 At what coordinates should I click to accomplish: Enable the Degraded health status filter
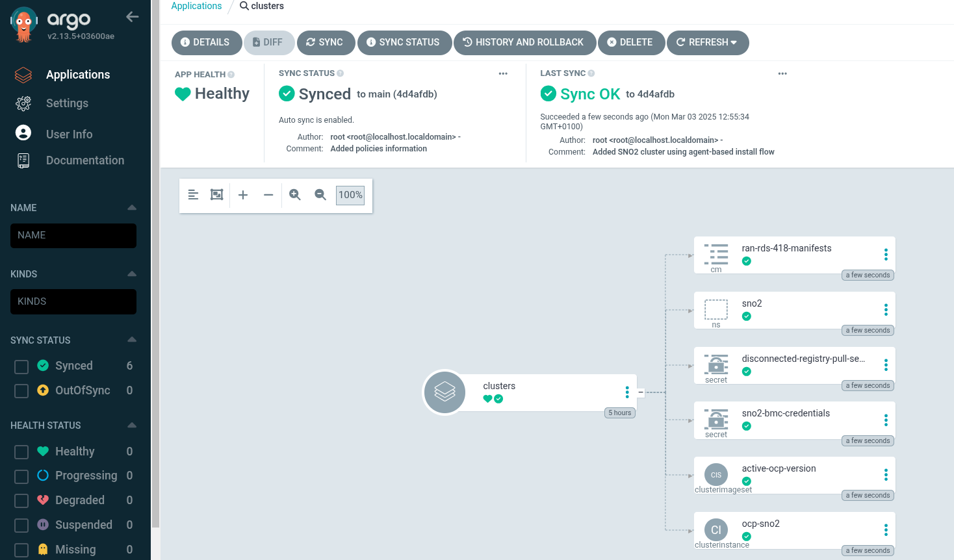[20, 500]
